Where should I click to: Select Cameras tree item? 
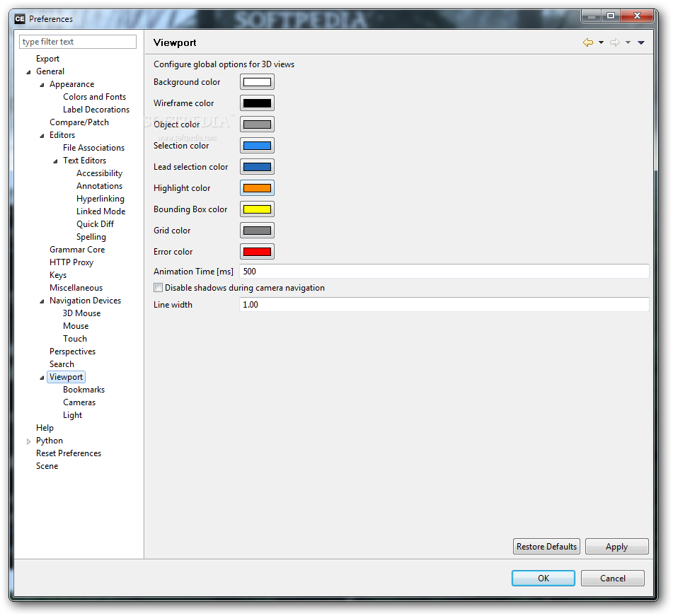[x=79, y=402]
